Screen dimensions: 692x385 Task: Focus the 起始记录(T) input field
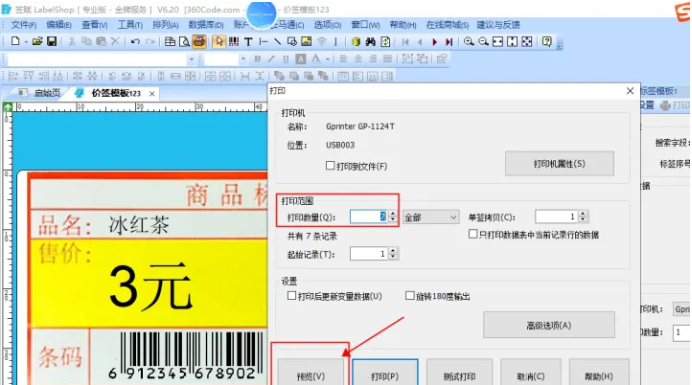tap(369, 254)
